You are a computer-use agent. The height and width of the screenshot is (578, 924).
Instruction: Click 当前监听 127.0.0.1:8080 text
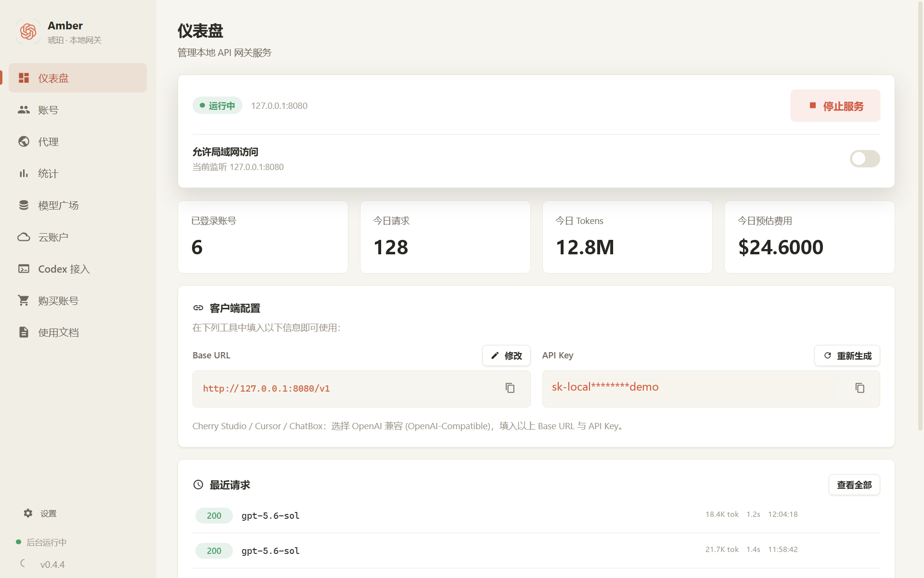[238, 167]
